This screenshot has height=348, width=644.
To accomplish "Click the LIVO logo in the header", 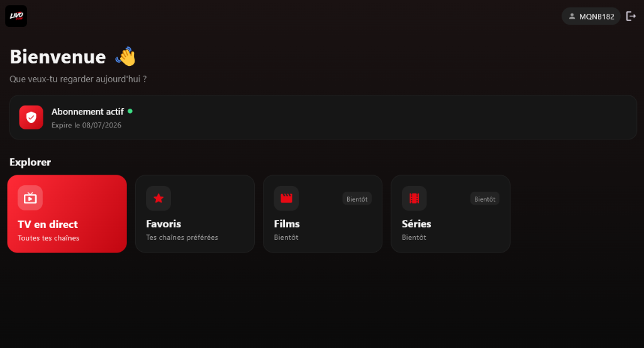I will click(16, 16).
